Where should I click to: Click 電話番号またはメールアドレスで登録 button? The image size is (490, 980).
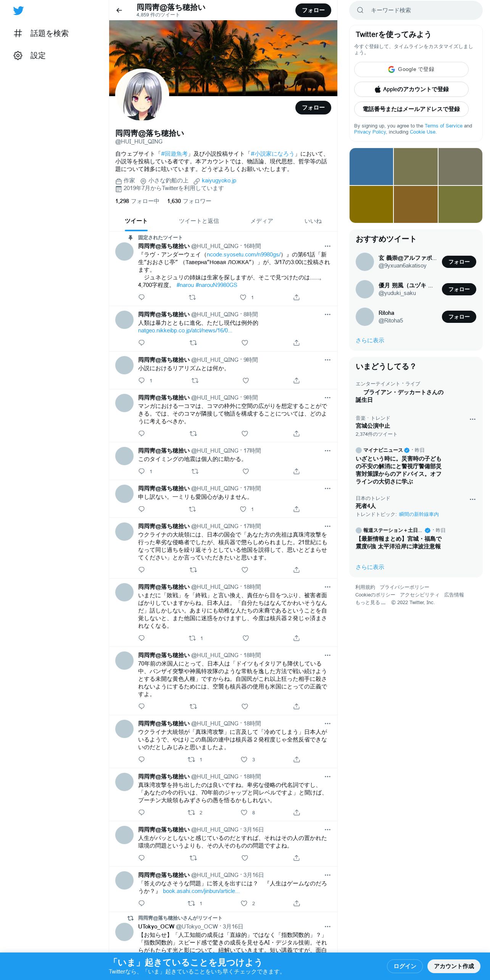click(411, 109)
